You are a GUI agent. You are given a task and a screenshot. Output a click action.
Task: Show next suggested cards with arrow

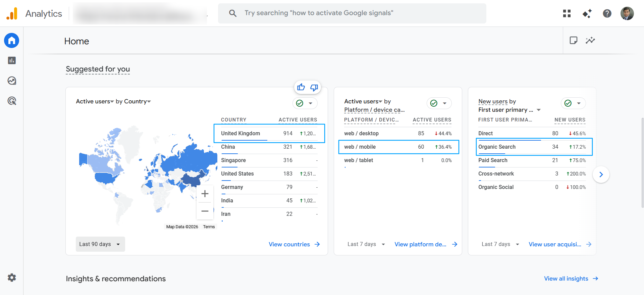pyautogui.click(x=601, y=175)
